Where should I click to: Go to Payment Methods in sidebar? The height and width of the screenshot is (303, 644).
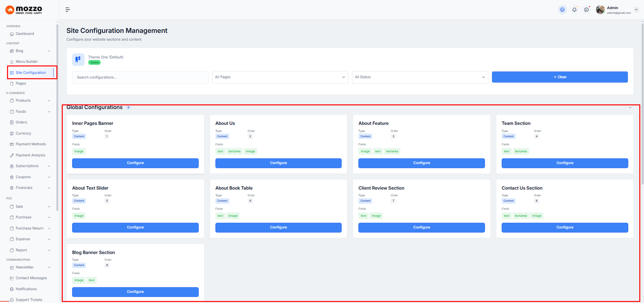31,144
